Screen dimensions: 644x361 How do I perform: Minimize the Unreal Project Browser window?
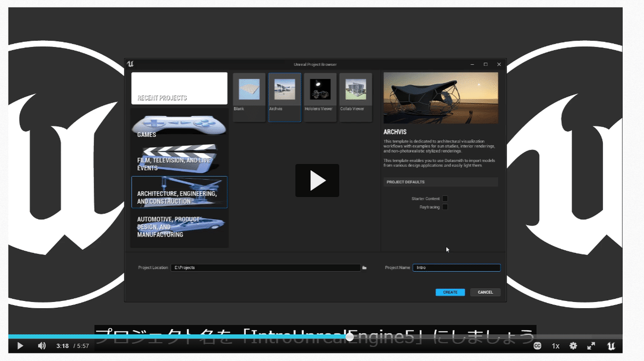472,64
